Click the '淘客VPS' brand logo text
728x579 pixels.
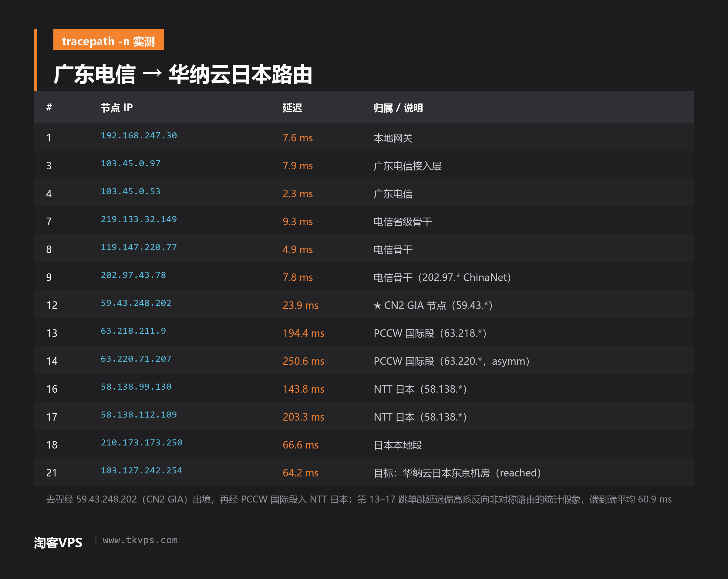(x=58, y=543)
